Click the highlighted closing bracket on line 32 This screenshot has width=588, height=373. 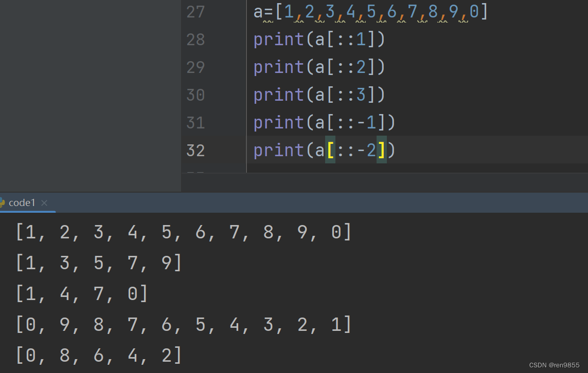tap(381, 150)
